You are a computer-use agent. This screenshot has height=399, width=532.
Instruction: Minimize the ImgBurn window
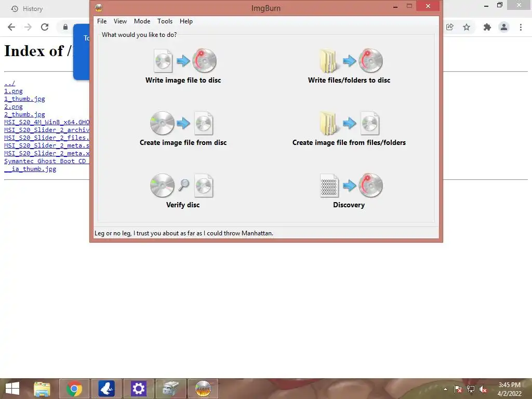pyautogui.click(x=395, y=6)
